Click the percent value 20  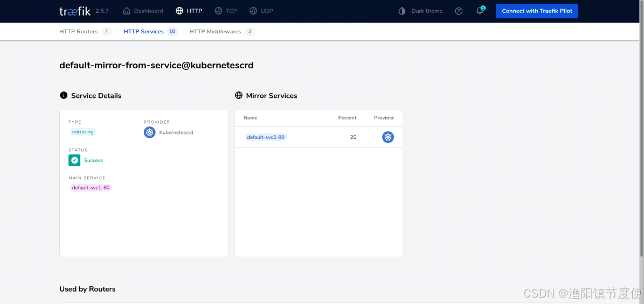[x=353, y=137]
